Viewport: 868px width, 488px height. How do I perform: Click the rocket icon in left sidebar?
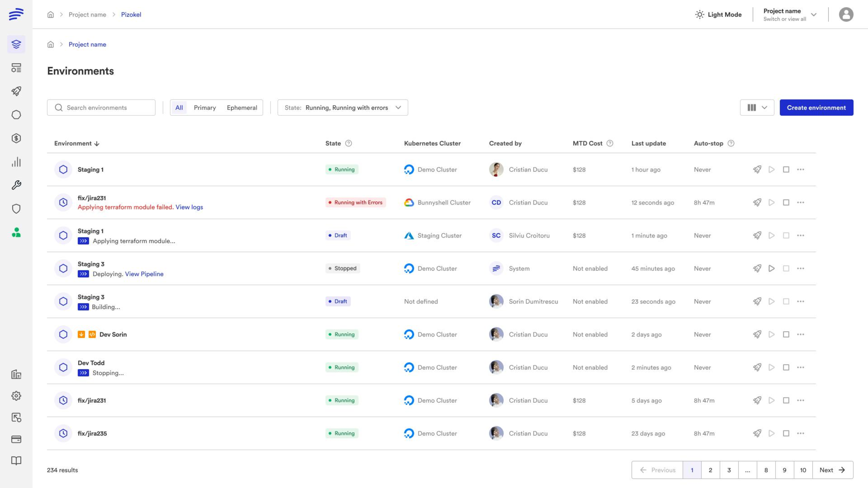[x=16, y=91]
